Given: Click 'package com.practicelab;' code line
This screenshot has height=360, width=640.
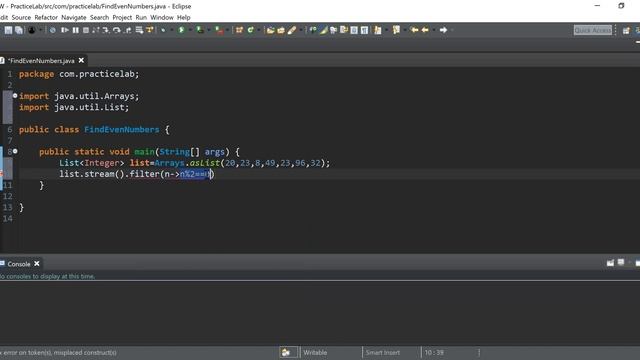Looking at the screenshot, I should [79, 74].
